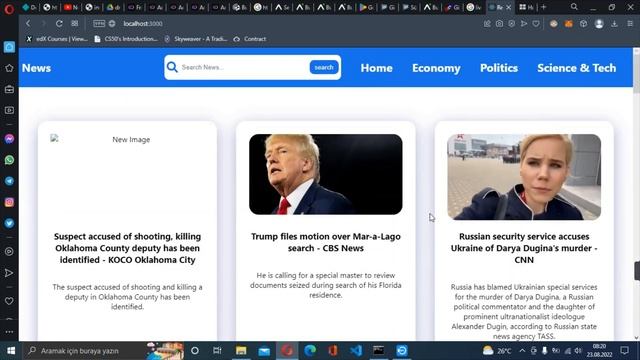The width and height of the screenshot is (640, 360).
Task: Click the blue search button
Action: click(x=324, y=67)
